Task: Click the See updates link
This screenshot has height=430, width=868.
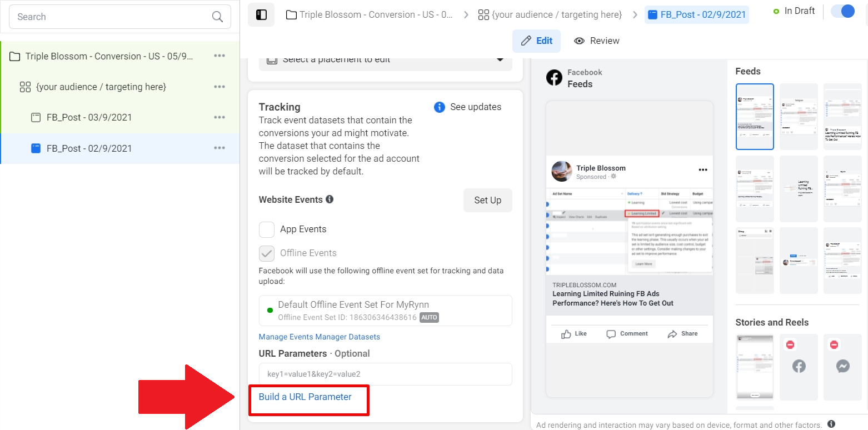Action: (x=476, y=107)
